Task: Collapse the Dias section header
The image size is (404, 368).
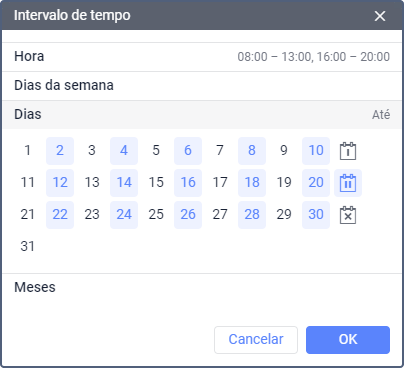Action: pos(202,115)
